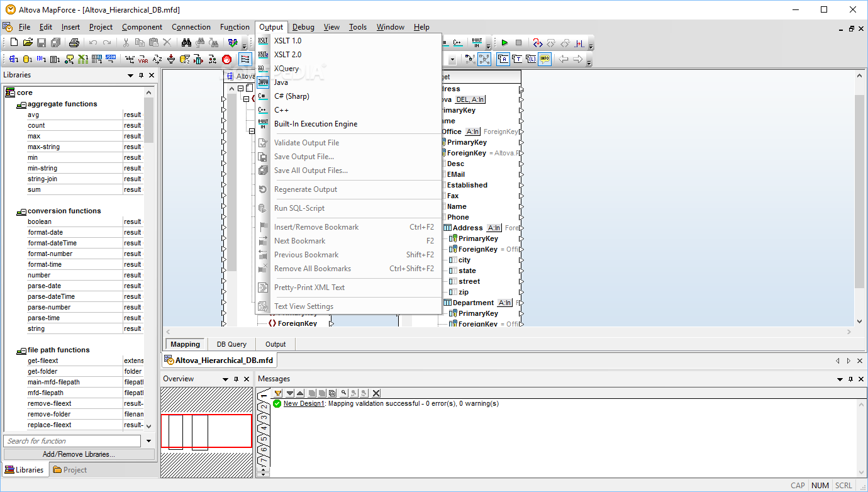The image size is (868, 492).
Task: Insert XML schema component icon
Action: 14,59
